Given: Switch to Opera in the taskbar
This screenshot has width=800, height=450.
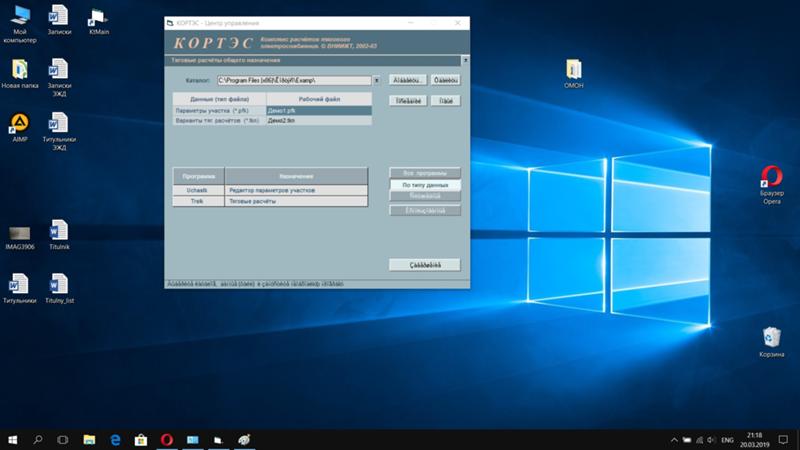Looking at the screenshot, I should coord(167,440).
